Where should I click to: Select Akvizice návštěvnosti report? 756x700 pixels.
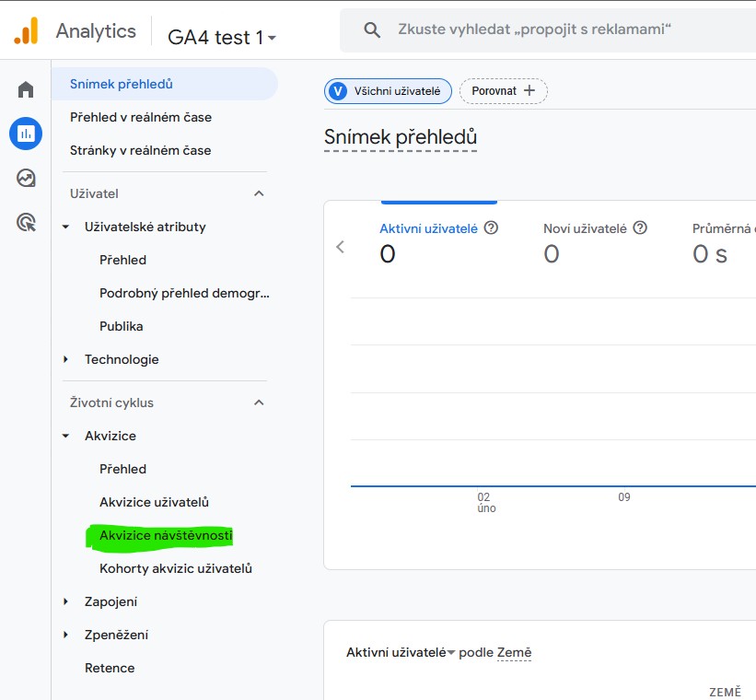pyautogui.click(x=166, y=535)
